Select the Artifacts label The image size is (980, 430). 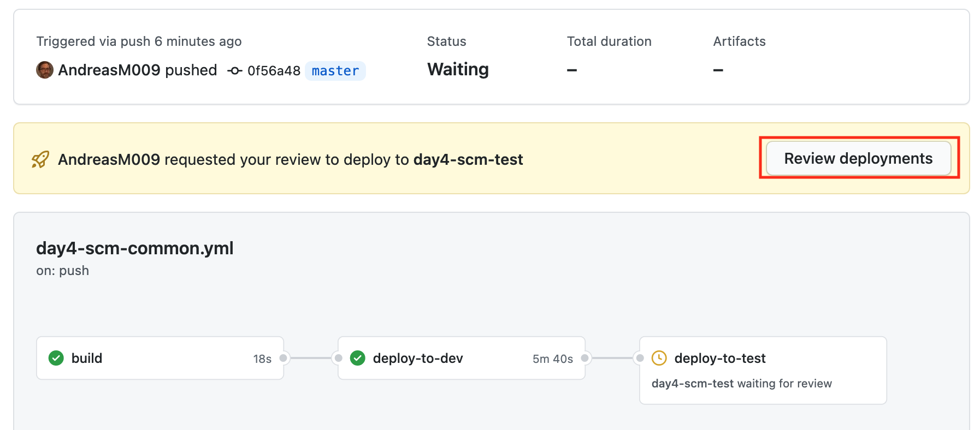[x=739, y=41]
